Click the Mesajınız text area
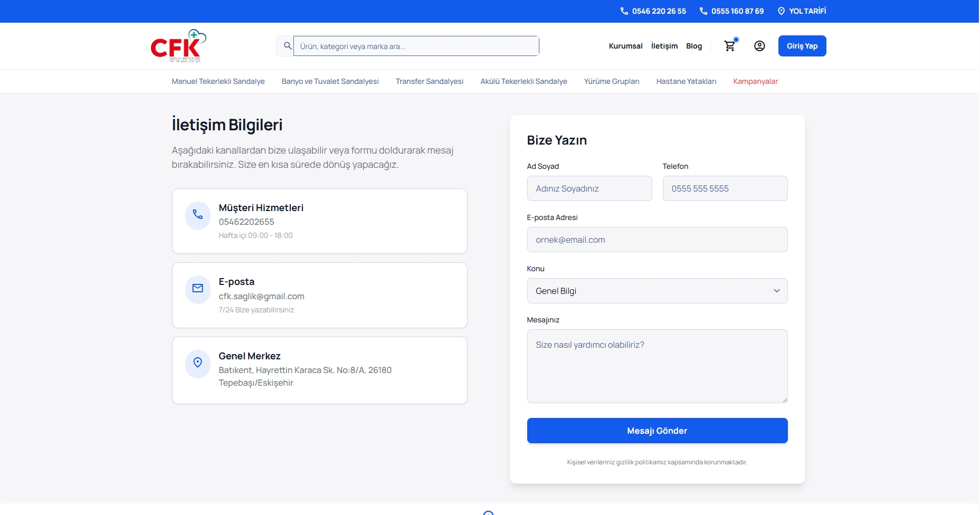This screenshot has width=980, height=515. click(x=656, y=366)
